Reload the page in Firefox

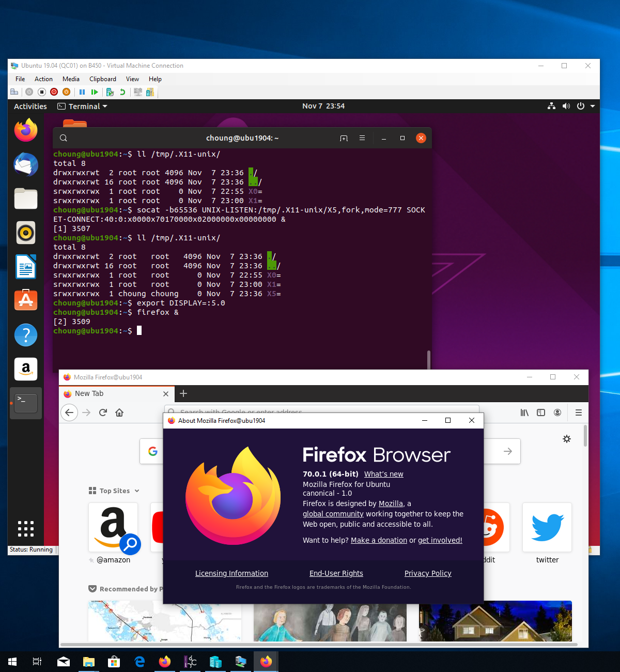(103, 413)
